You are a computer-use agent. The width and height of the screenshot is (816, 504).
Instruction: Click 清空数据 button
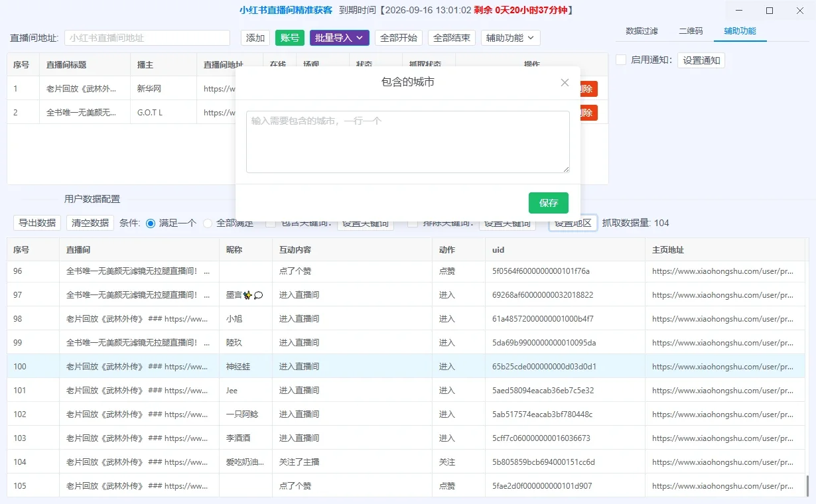tap(90, 223)
